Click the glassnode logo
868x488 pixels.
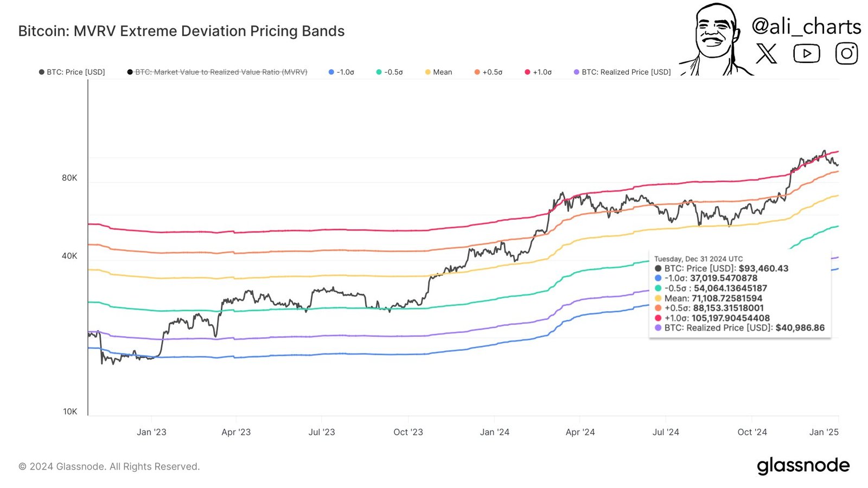click(803, 465)
